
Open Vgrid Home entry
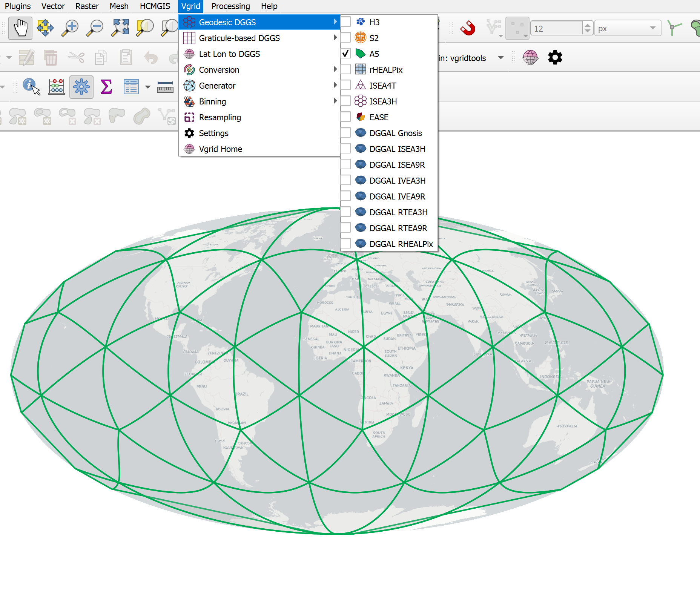pos(259,149)
